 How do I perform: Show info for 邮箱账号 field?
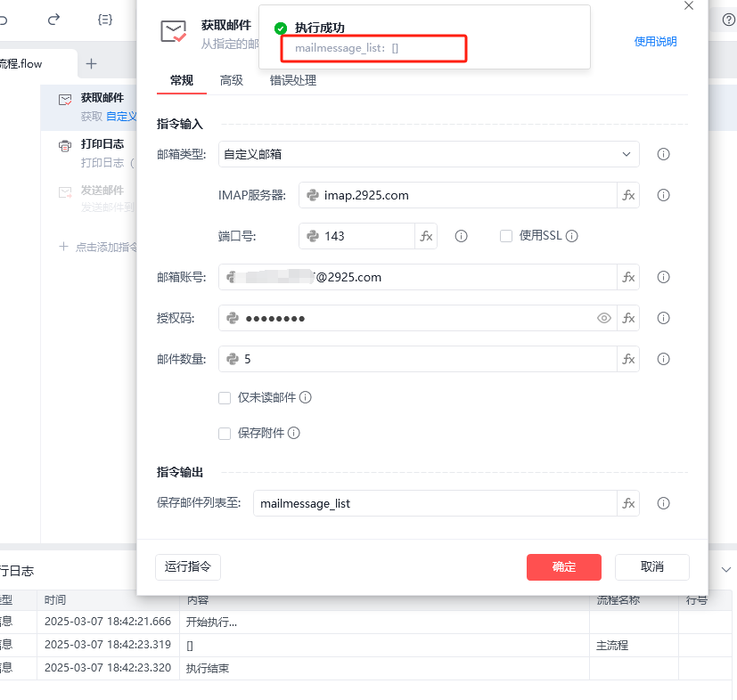(663, 277)
